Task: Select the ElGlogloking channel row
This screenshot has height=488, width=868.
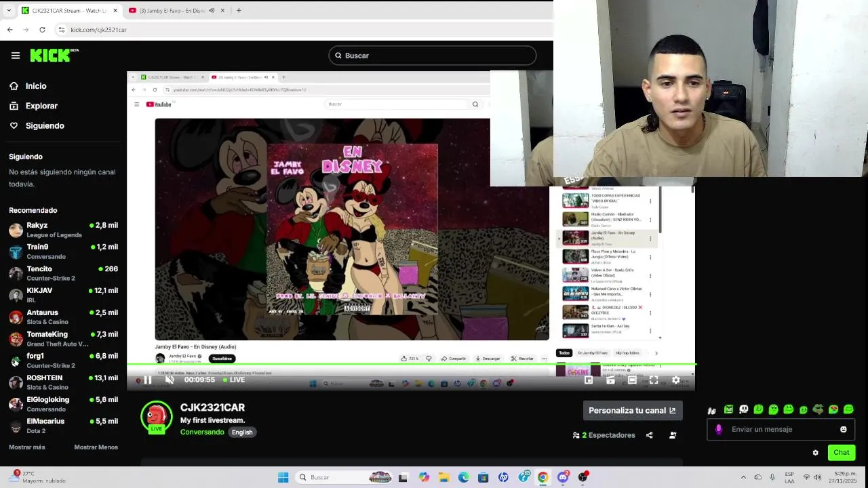Action: 63,404
